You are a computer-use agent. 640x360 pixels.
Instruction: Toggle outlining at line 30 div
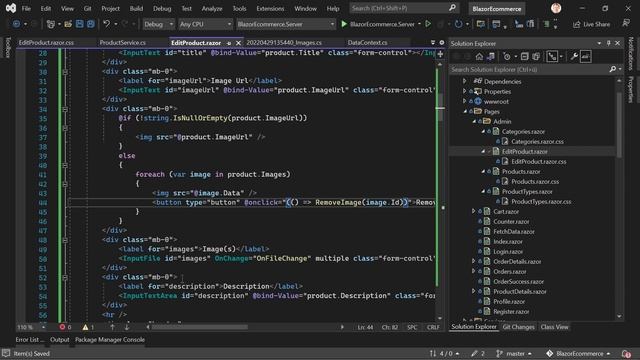[x=65, y=72]
